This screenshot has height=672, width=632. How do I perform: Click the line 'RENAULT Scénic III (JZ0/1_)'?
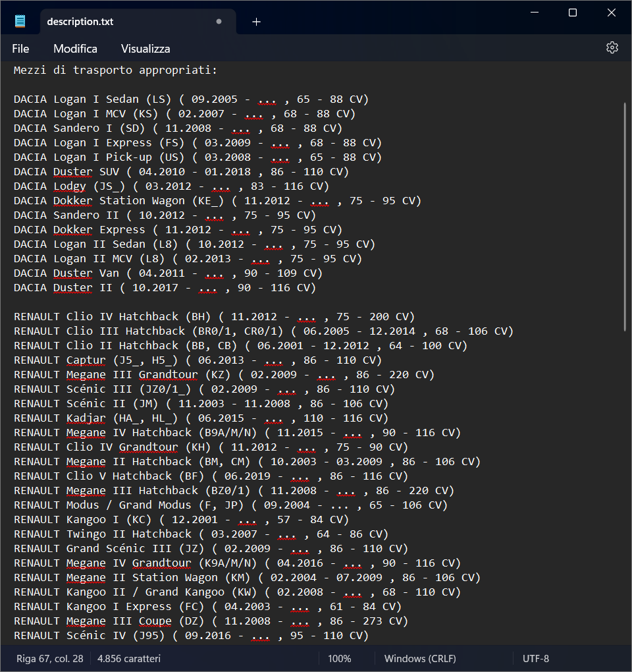pos(204,389)
